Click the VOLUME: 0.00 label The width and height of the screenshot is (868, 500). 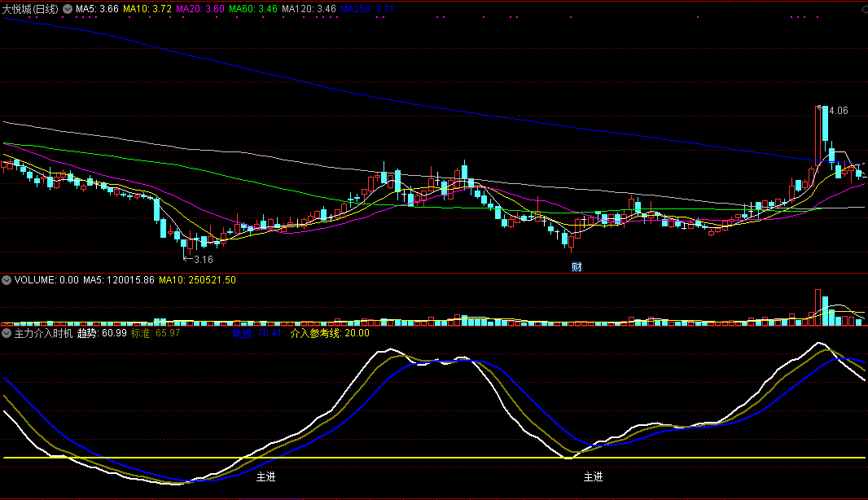[46, 280]
